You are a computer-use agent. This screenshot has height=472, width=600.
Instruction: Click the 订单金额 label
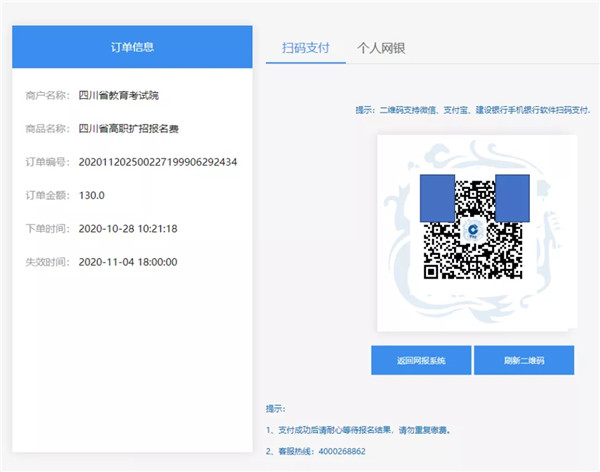[x=47, y=195]
